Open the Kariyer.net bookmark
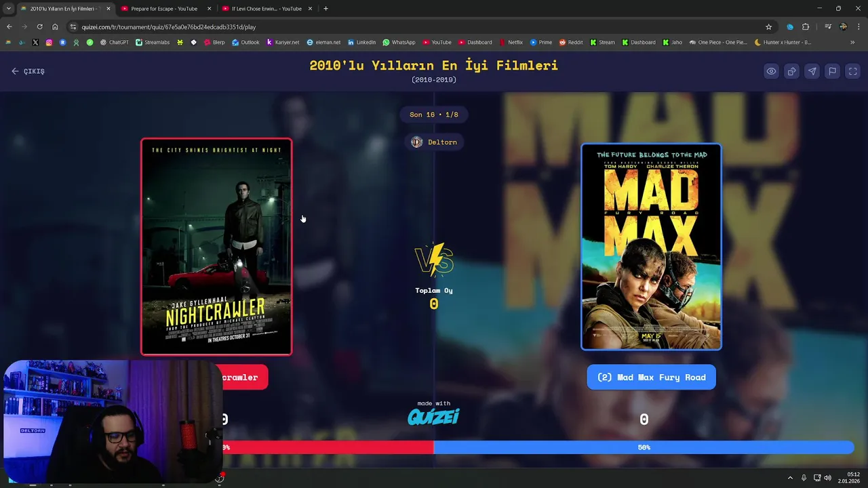 [283, 42]
